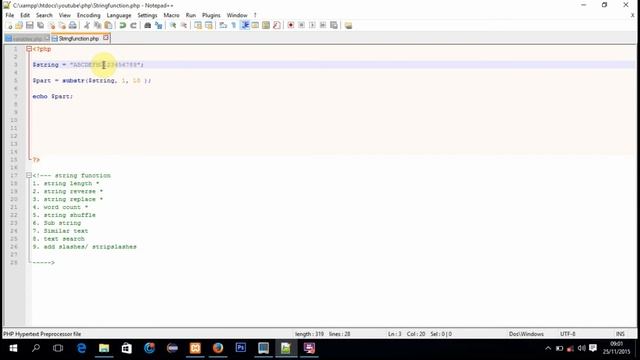640x360 pixels.
Task: Click the taskbar Search magnifier icon
Action: coord(36,348)
